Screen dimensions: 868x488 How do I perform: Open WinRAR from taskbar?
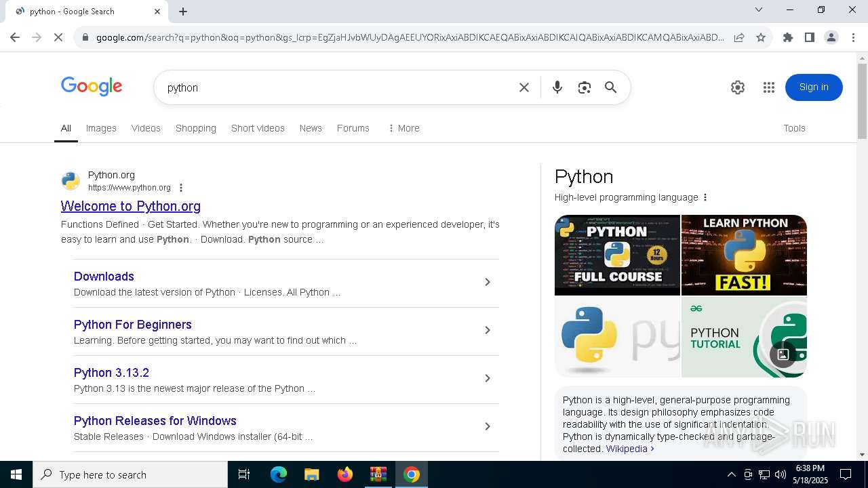coord(378,474)
